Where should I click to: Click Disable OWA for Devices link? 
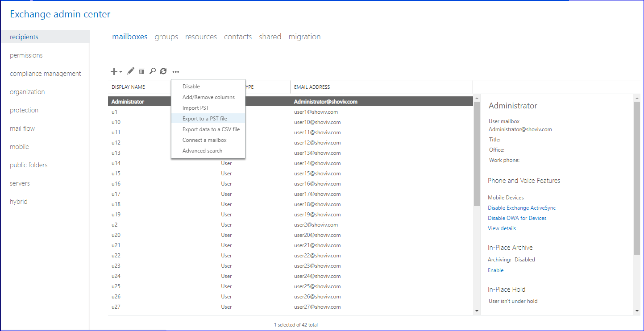(517, 218)
